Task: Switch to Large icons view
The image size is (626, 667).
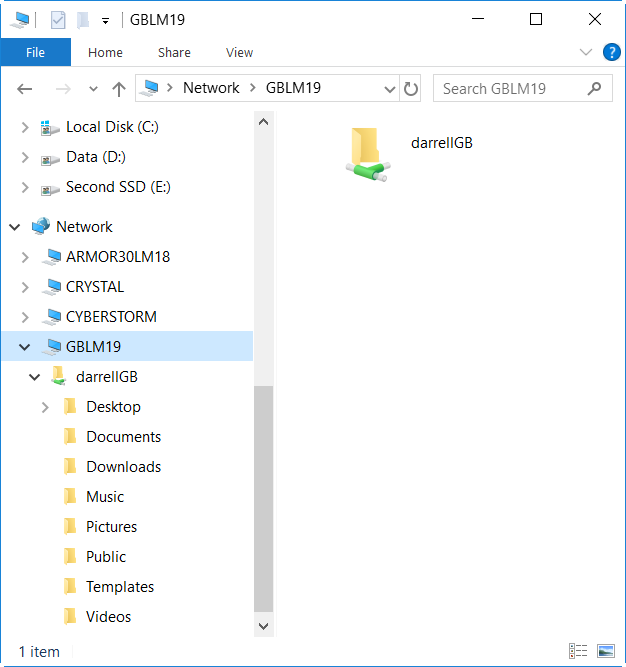Action: (605, 651)
